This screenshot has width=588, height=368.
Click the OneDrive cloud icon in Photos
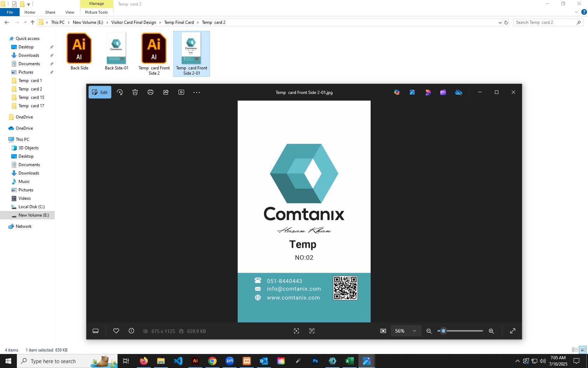pos(458,92)
